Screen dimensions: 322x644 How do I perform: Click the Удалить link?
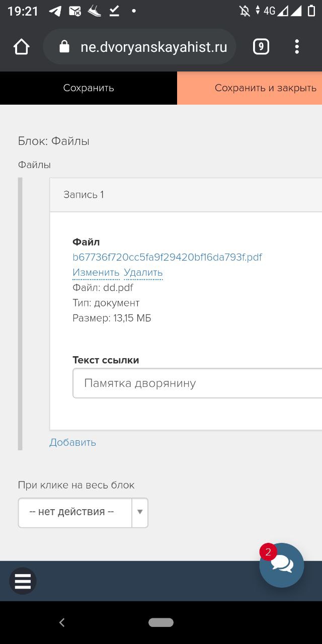point(143,273)
